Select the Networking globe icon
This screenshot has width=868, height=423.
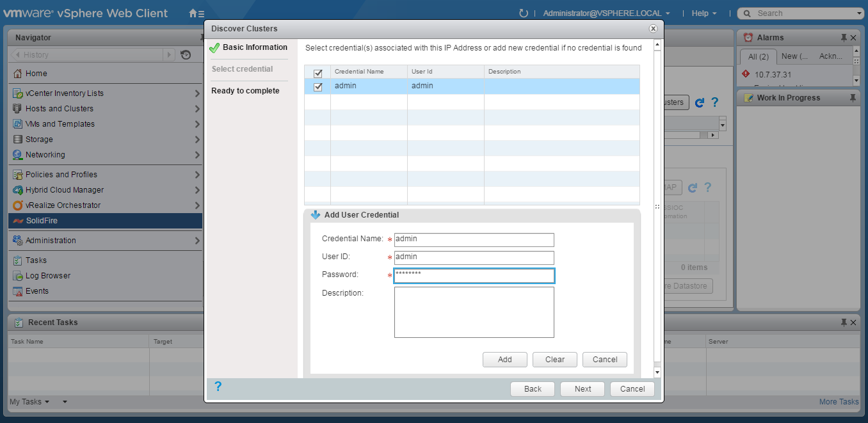point(18,155)
